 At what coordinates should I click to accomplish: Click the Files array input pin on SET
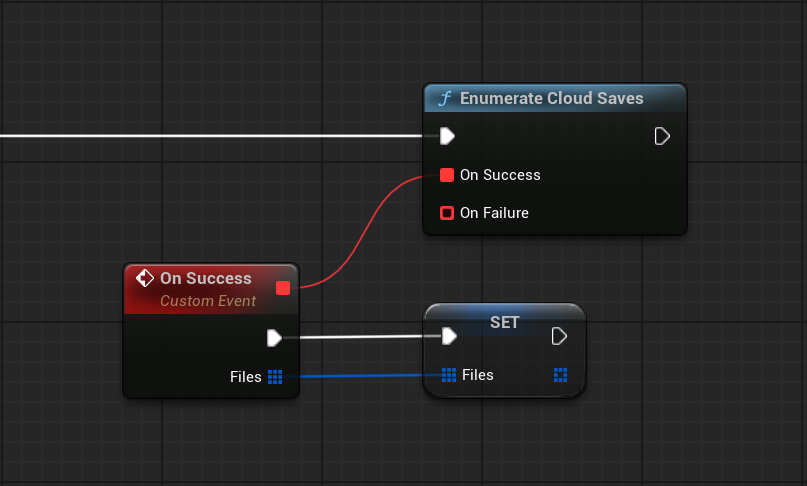pos(449,375)
